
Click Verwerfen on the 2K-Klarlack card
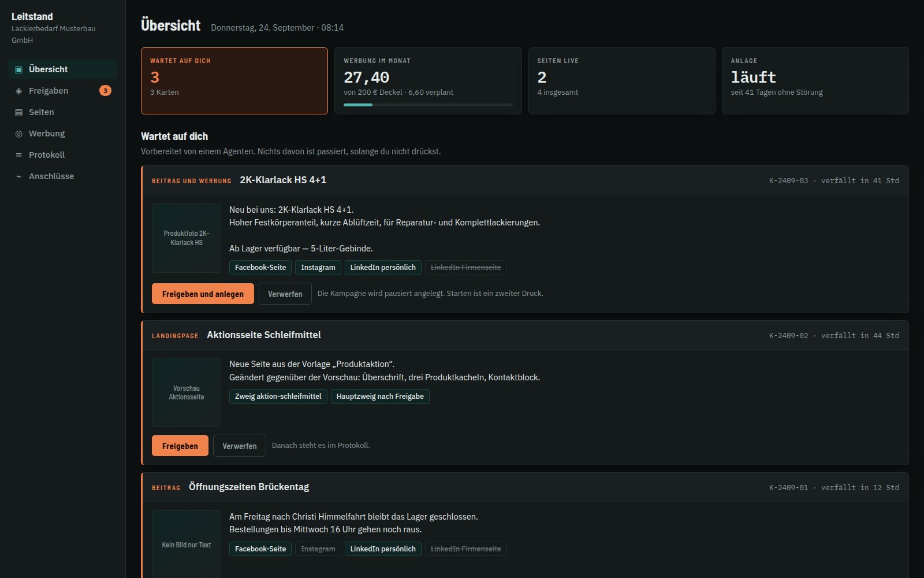[285, 294]
